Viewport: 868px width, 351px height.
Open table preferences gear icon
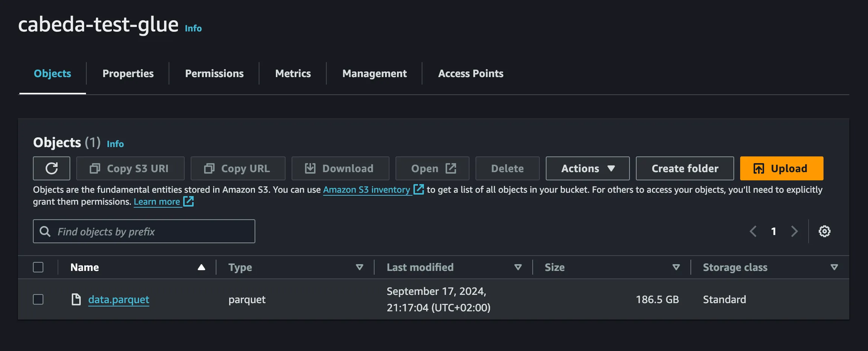tap(824, 231)
